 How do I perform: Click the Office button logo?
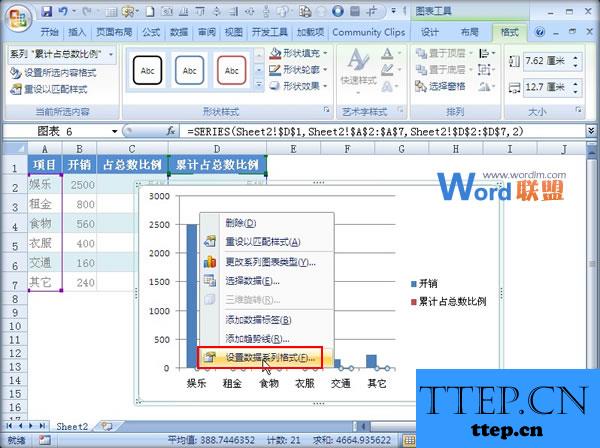tap(19, 19)
